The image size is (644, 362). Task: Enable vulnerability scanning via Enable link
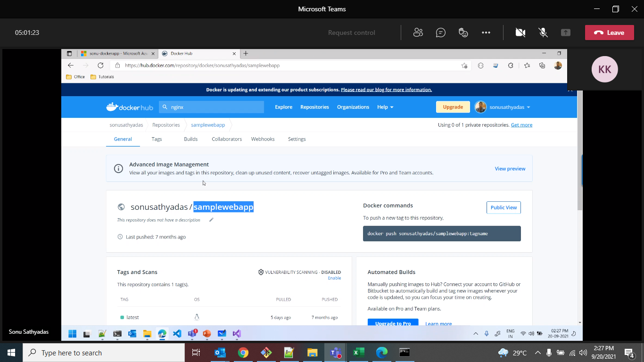(334, 278)
